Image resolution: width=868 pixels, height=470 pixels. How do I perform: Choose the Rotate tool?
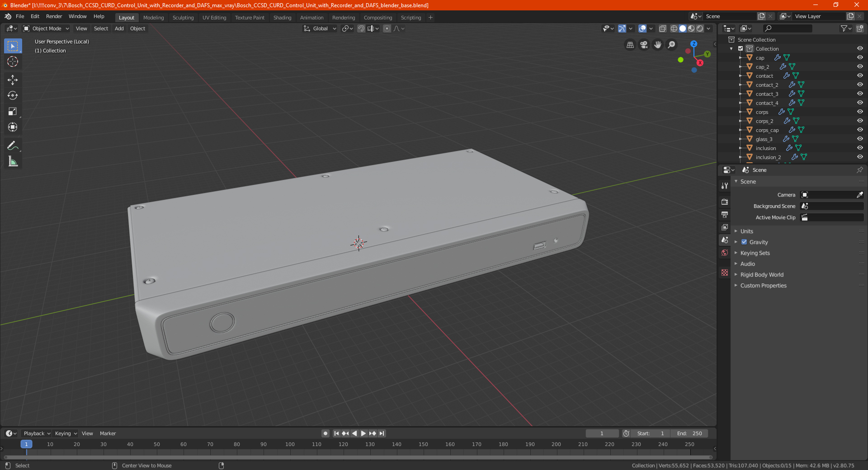13,95
